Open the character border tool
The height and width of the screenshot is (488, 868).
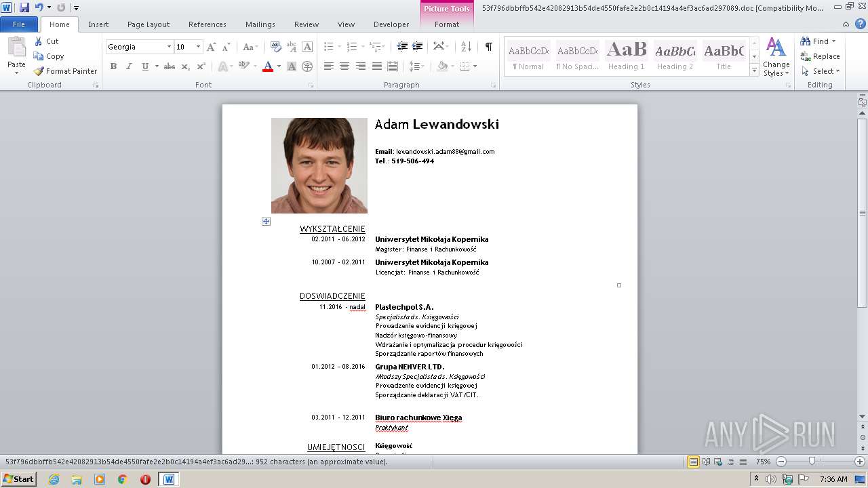[307, 47]
